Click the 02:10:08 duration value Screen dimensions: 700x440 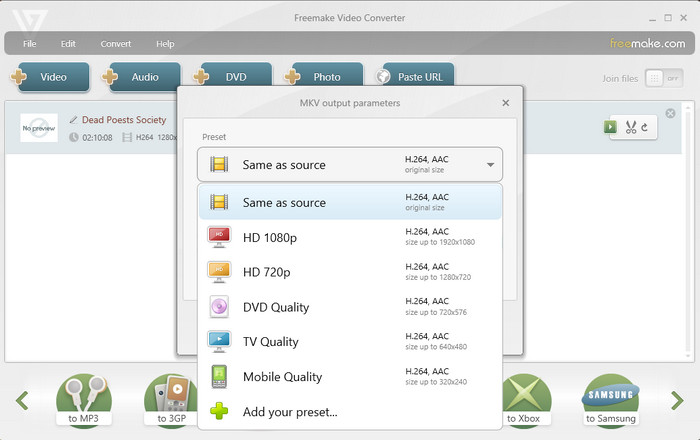coord(97,137)
